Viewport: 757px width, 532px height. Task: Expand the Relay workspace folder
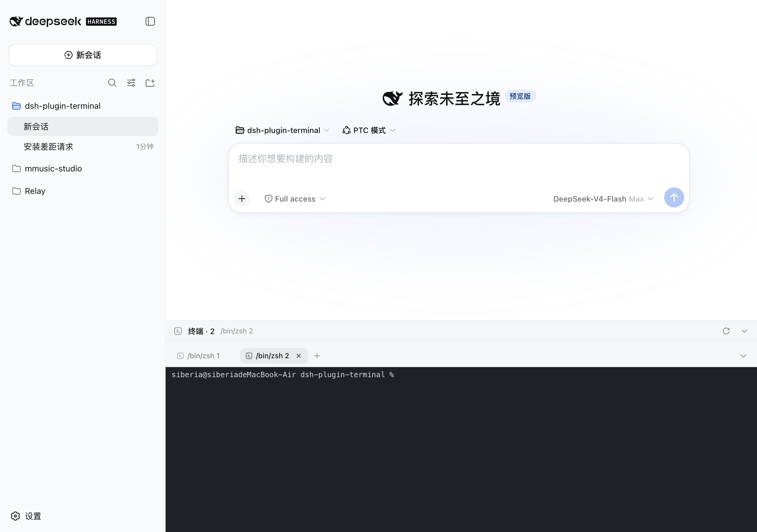83,191
